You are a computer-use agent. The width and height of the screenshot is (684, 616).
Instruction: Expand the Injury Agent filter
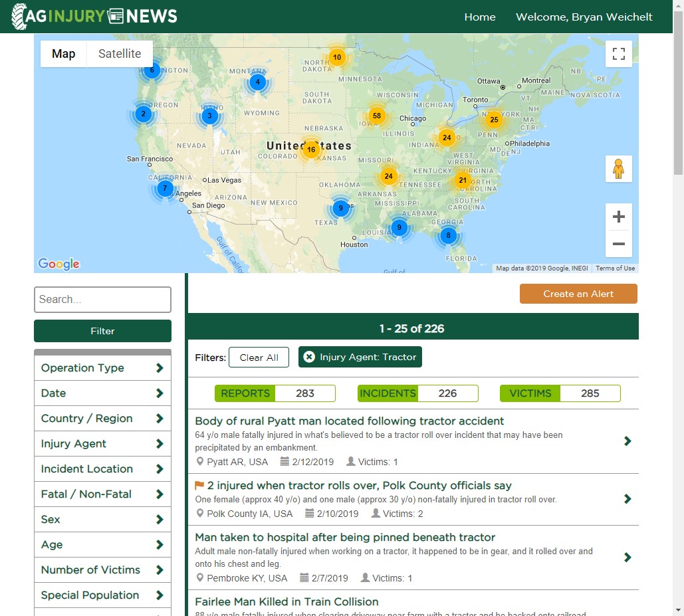(x=102, y=444)
